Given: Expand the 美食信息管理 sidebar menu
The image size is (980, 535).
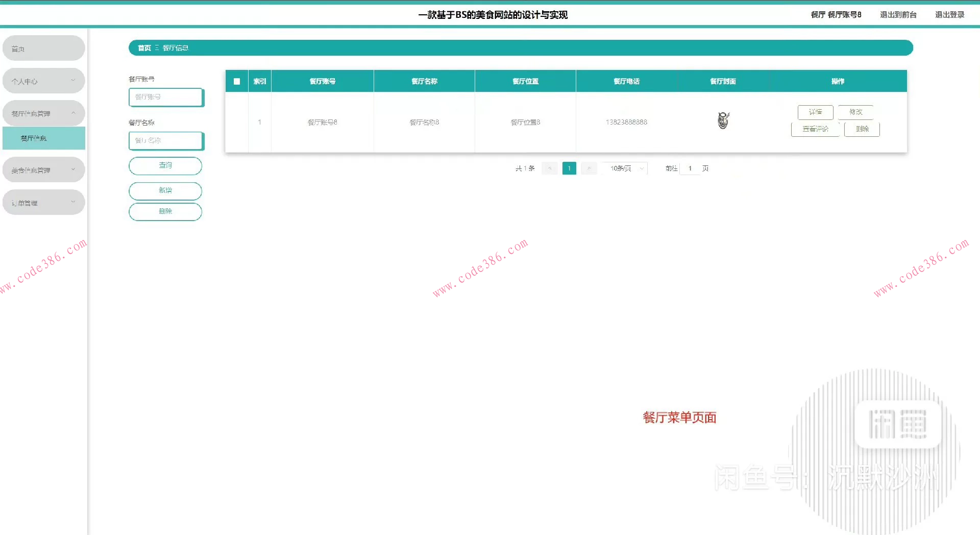Looking at the screenshot, I should tap(43, 169).
